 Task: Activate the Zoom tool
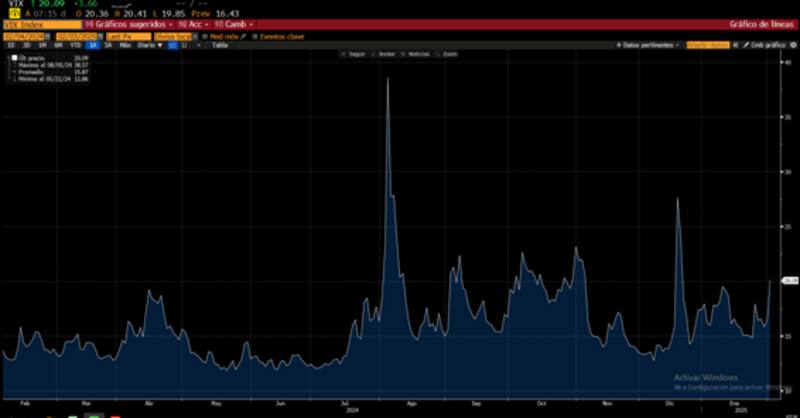[447, 54]
